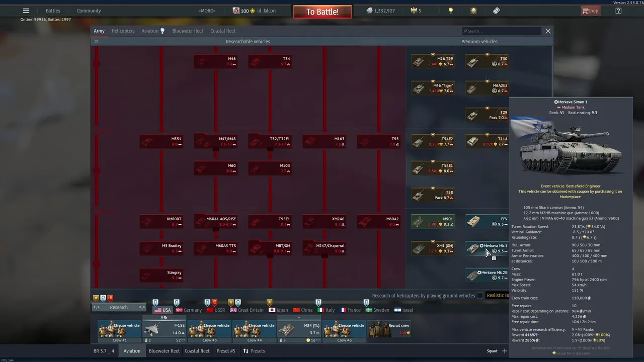The width and height of the screenshot is (644, 362).
Task: Select the Germany nation tab
Action: tap(189, 310)
